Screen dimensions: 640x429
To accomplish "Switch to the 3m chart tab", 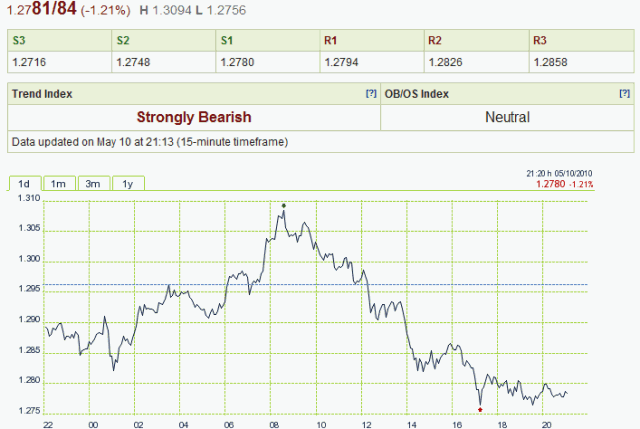I will 92,183.
